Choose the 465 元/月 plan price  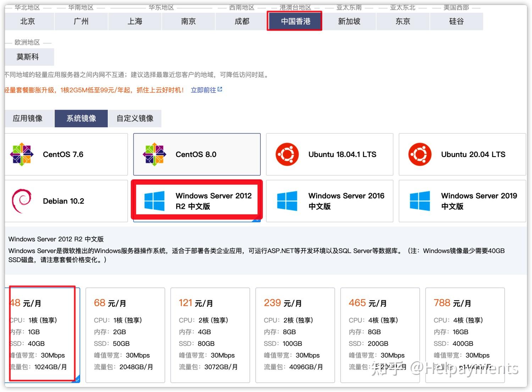point(367,303)
